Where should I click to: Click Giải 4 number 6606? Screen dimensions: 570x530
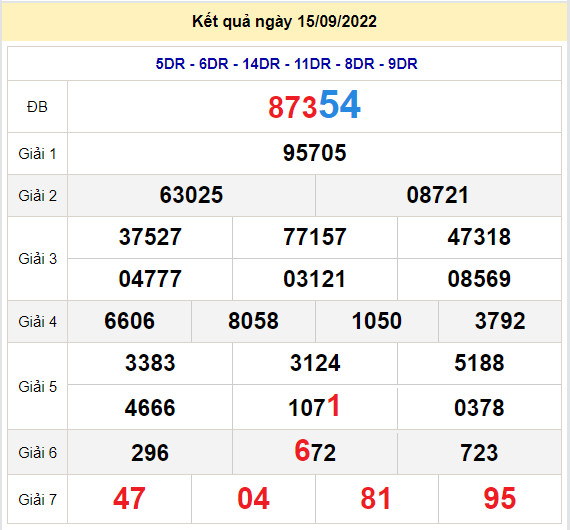129,321
